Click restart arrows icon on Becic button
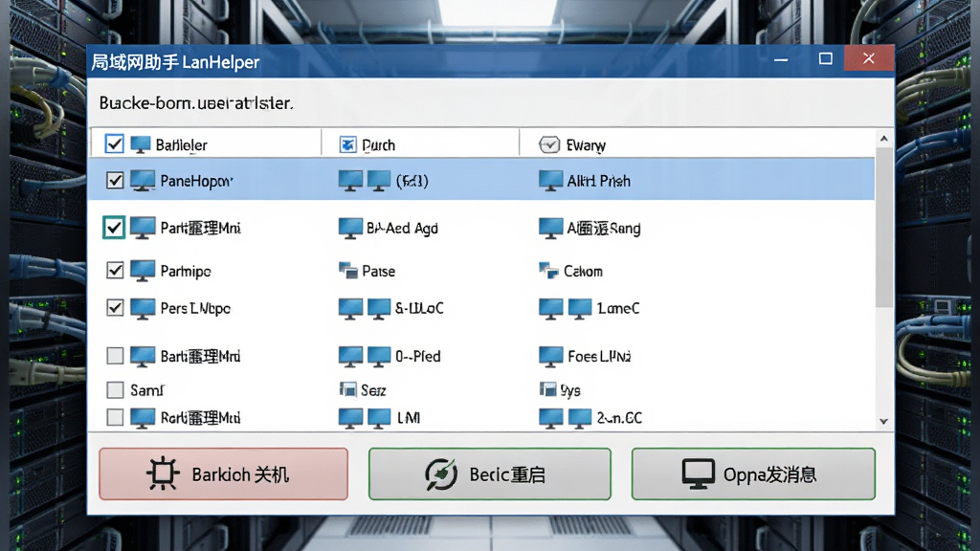This screenshot has height=551, width=980. 441,474
